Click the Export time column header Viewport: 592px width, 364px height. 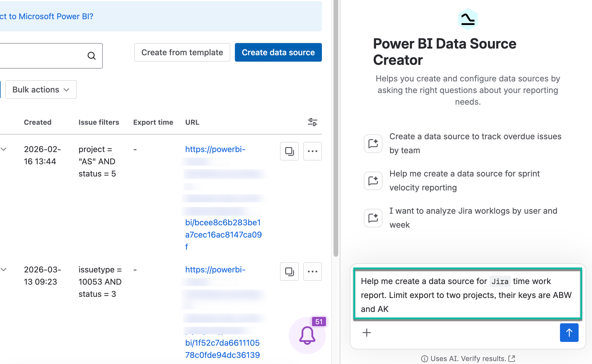(x=153, y=122)
